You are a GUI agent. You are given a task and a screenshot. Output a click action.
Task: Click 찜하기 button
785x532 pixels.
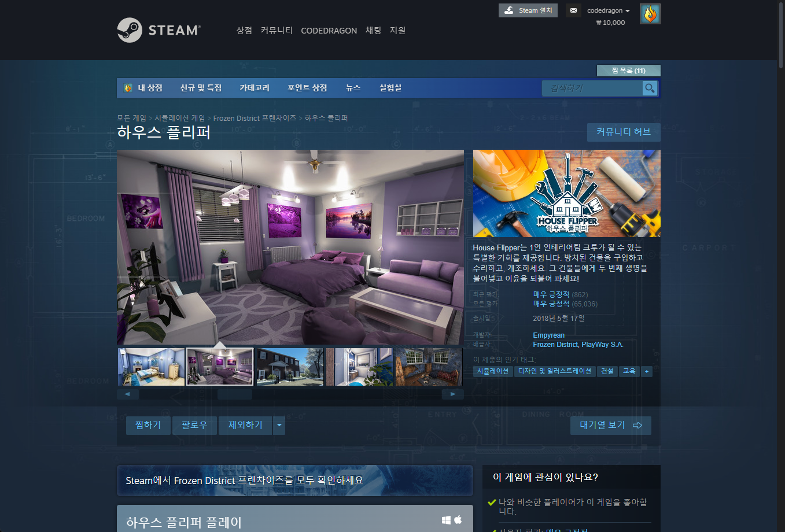pos(148,425)
